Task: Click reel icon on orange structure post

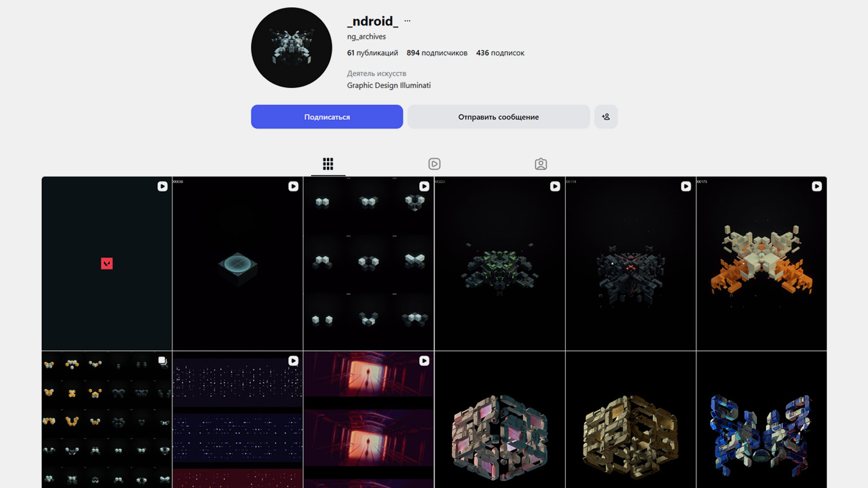Action: pyautogui.click(x=817, y=187)
